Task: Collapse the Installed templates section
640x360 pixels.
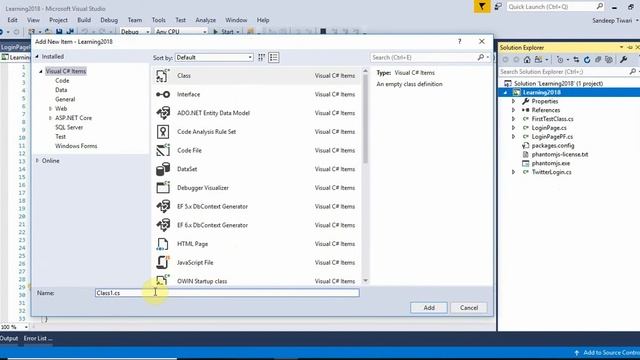Action: pos(37,56)
